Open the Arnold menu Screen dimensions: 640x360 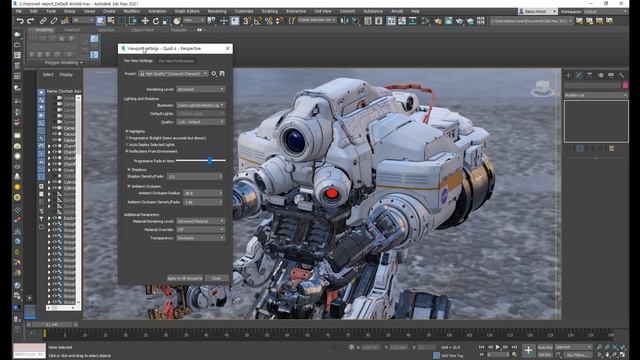click(x=397, y=11)
